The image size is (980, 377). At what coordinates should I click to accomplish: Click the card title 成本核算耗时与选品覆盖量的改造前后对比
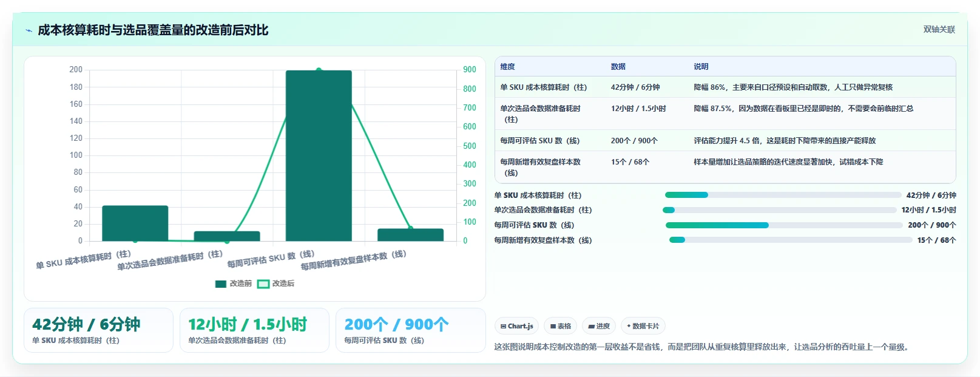(x=153, y=30)
